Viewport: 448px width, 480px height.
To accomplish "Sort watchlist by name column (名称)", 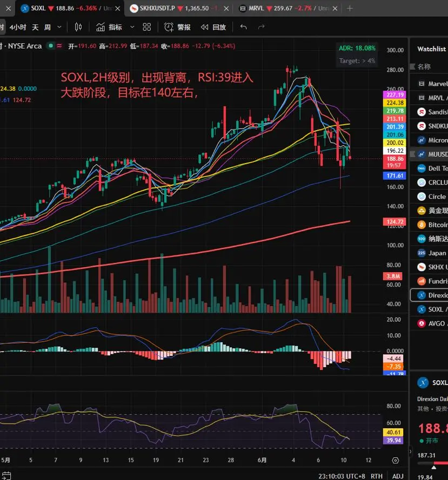I will [x=424, y=67].
